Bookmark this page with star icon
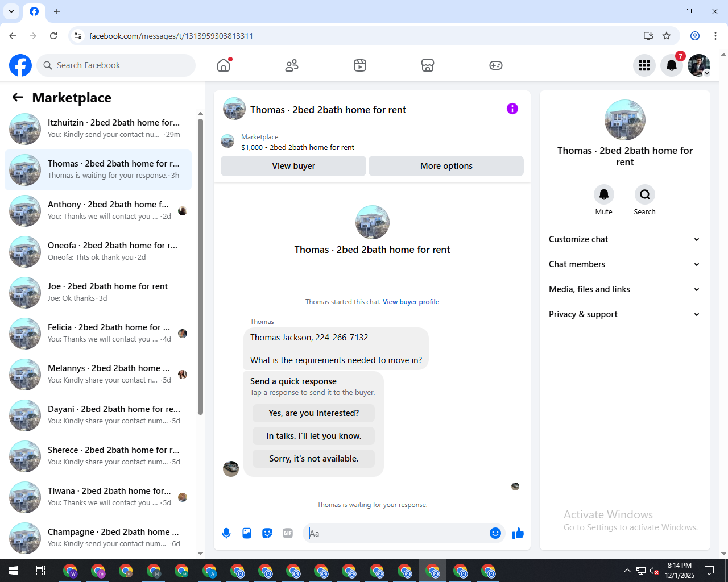This screenshot has width=728, height=582. (667, 36)
